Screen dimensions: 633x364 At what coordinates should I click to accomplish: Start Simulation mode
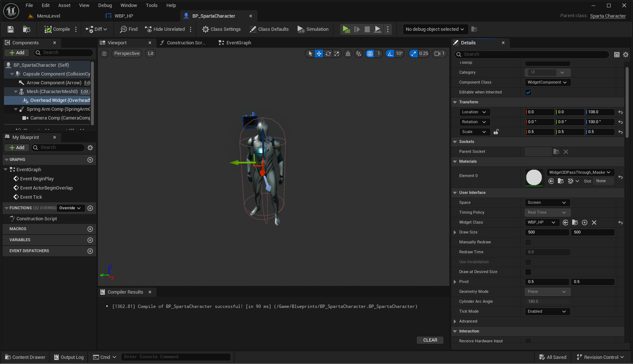tap(313, 29)
